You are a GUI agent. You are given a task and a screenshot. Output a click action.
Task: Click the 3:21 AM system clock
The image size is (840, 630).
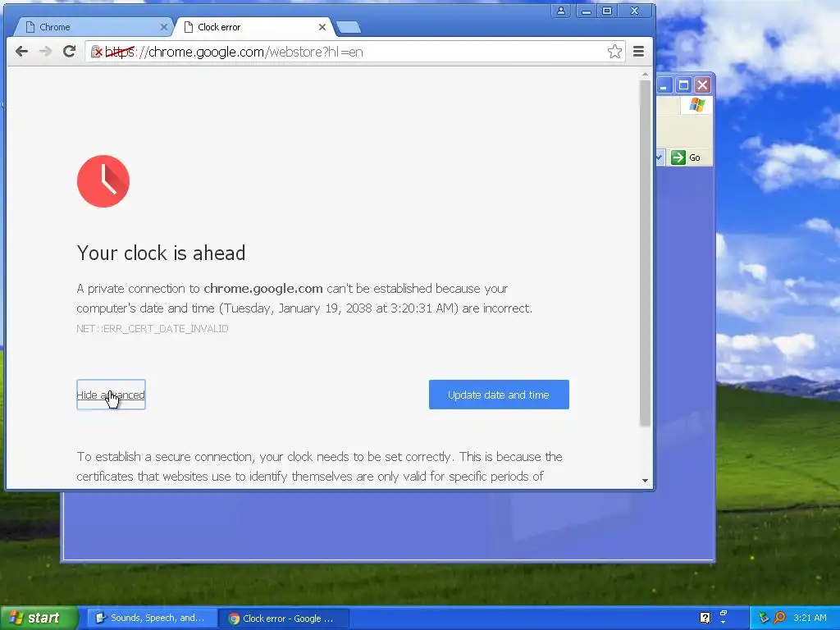[810, 618]
